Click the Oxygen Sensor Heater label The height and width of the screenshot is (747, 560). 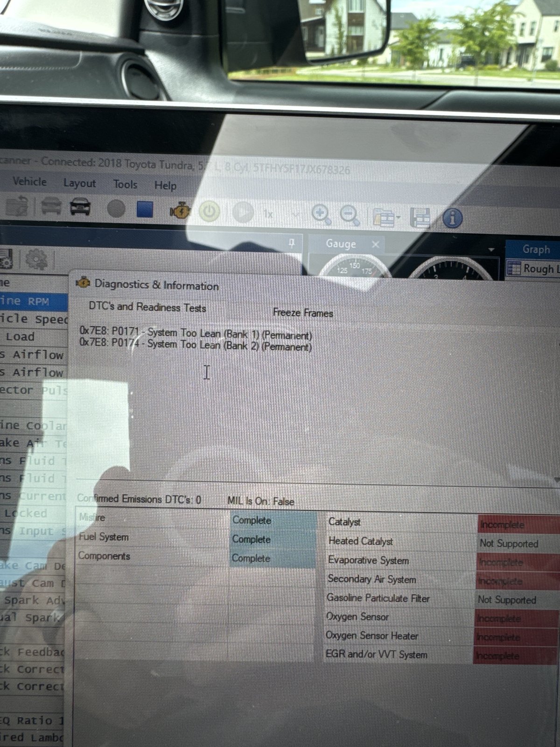pyautogui.click(x=372, y=635)
